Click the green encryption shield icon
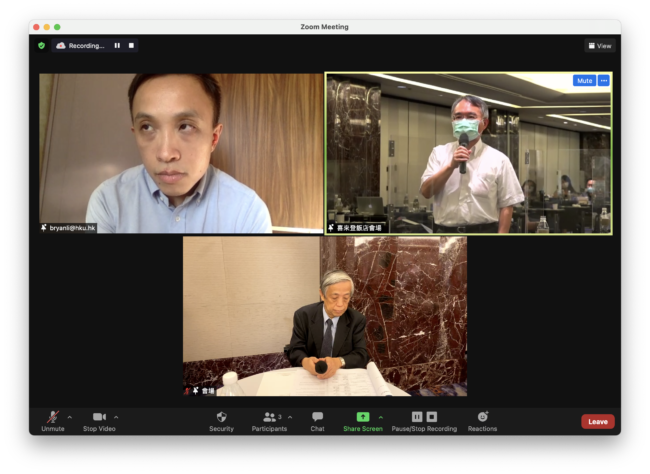The width and height of the screenshot is (650, 474). [42, 45]
